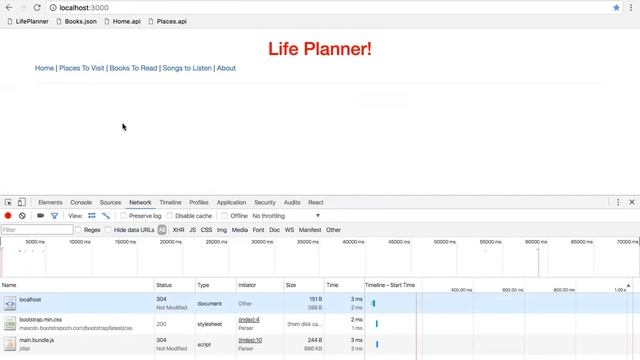Open DevTools customize three-dot menu
The width and height of the screenshot is (640, 360).
[x=618, y=202]
